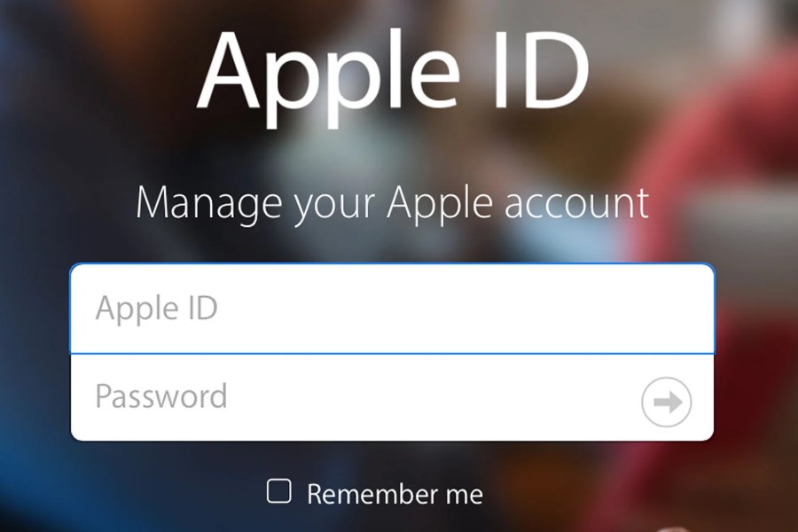Place cursor in the Password text box
Viewport: 798px width, 532px height.
point(392,397)
